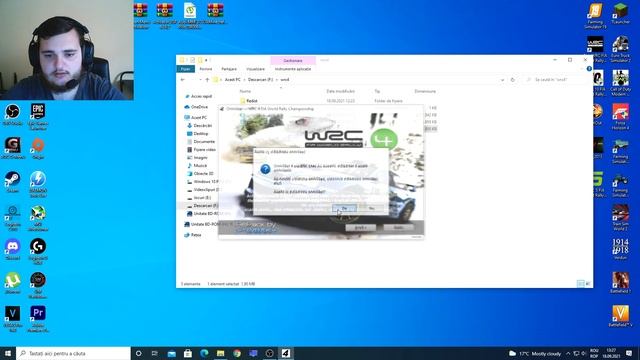Click Acest PC in the address breadcrumb

[232, 80]
